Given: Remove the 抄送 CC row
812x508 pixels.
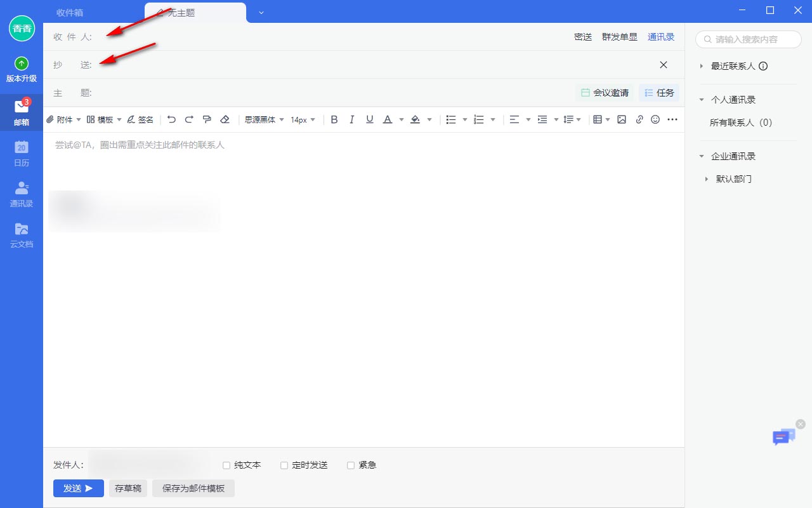Looking at the screenshot, I should [664, 65].
